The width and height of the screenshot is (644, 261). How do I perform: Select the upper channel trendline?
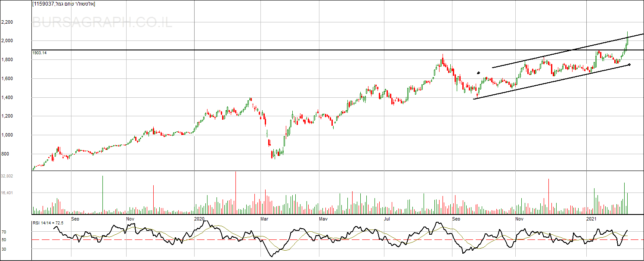pyautogui.click(x=568, y=51)
